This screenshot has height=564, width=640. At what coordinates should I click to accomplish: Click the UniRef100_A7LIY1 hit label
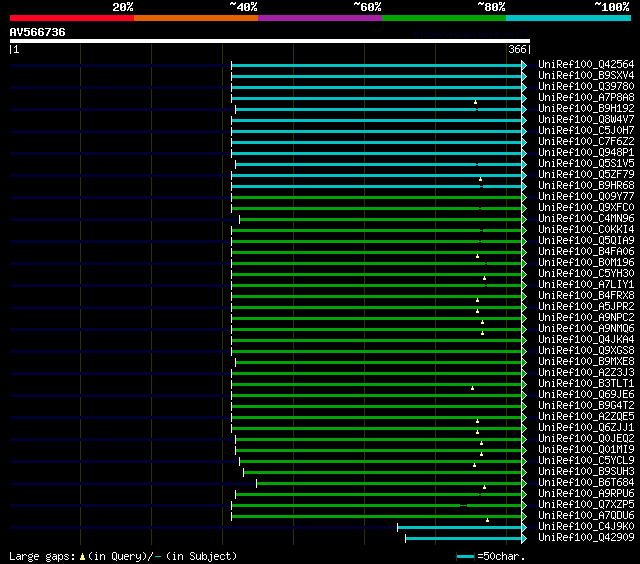pos(586,284)
